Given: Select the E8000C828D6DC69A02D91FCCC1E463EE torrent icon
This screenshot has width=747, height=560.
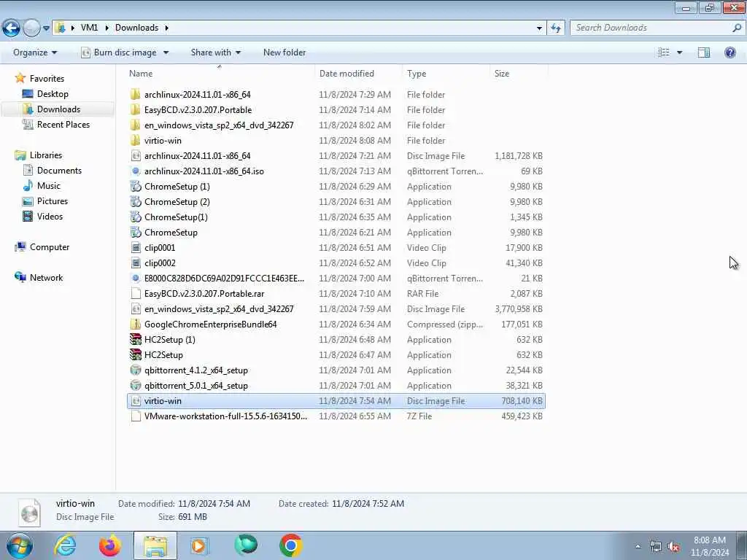Looking at the screenshot, I should 136,278.
